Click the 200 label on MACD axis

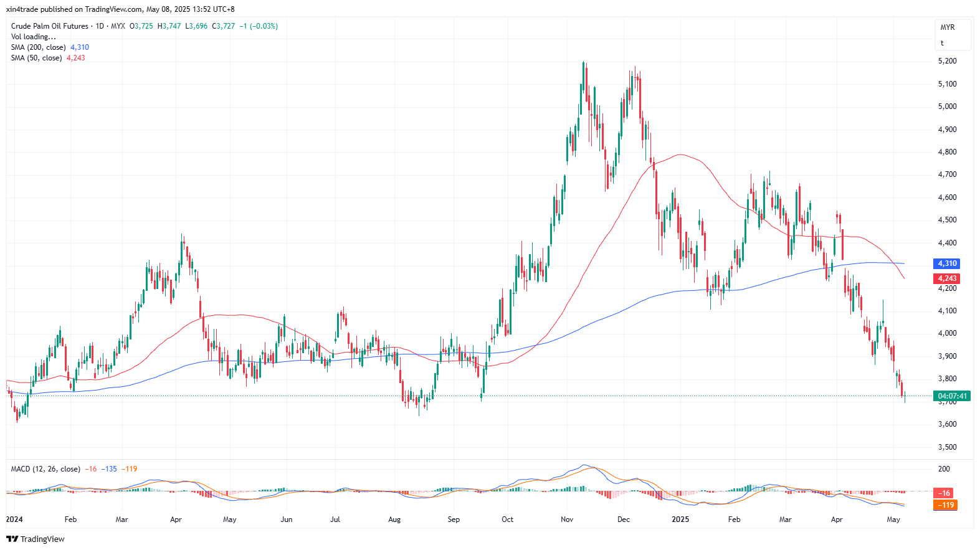point(944,469)
